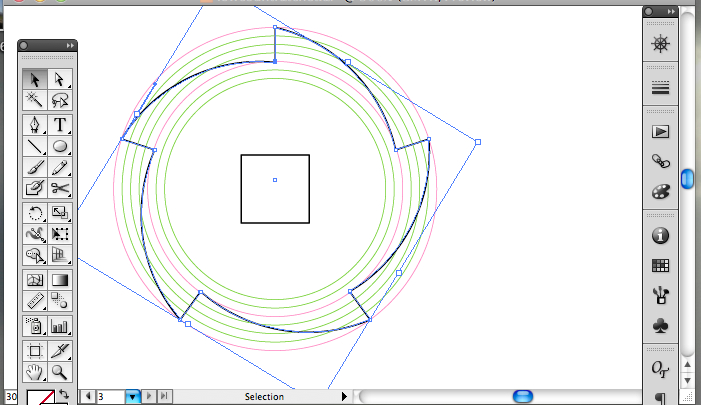Swap fill and stroke colors arrow
Viewport: 701px width, 405px height.
(x=64, y=394)
